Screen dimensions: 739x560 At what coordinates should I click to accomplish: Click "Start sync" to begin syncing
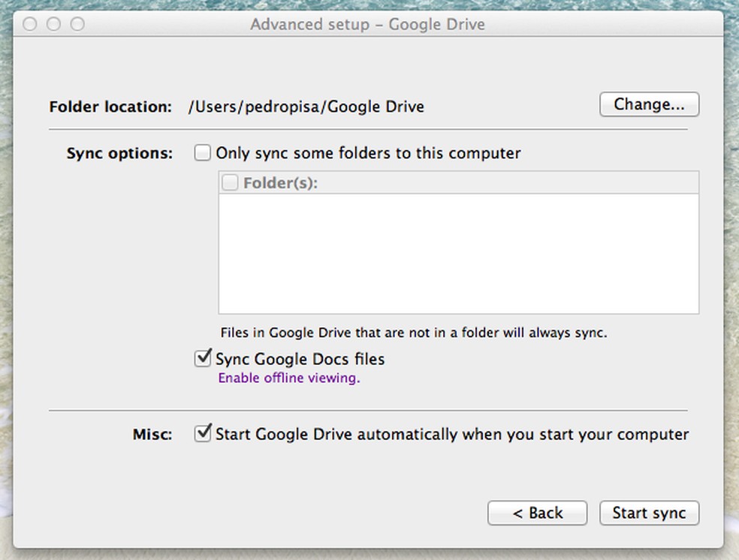[649, 513]
